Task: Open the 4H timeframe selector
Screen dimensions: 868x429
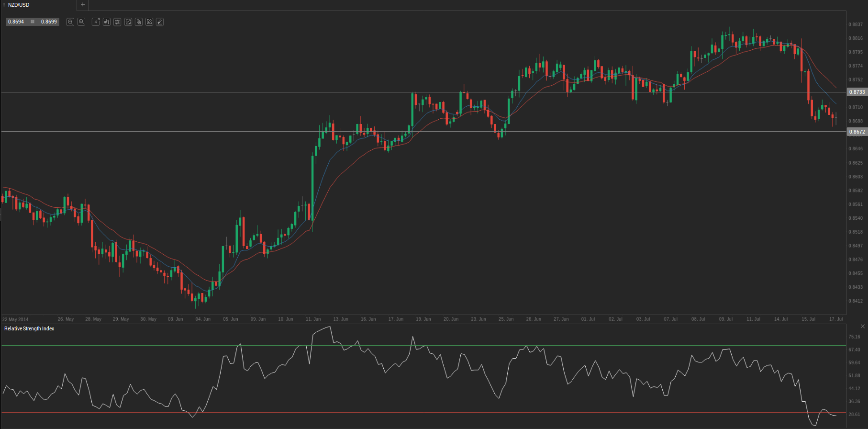Action: pyautogui.click(x=96, y=22)
